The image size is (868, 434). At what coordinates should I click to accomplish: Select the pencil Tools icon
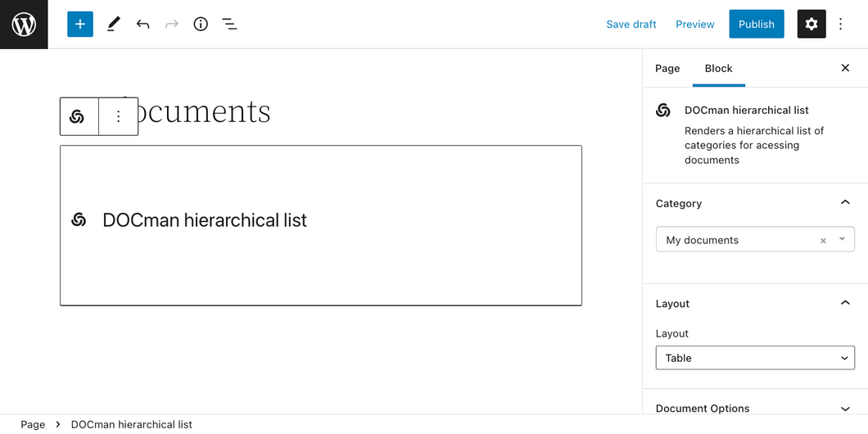point(113,25)
